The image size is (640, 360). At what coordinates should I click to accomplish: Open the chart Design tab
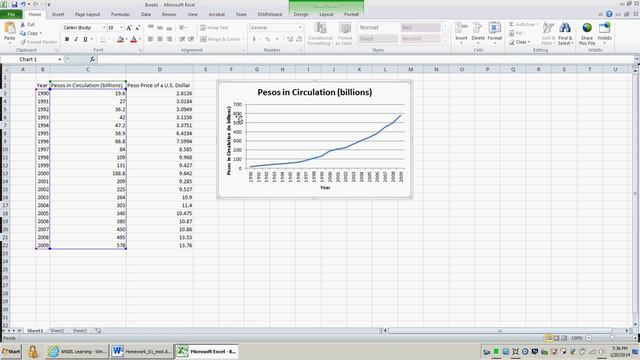301,14
